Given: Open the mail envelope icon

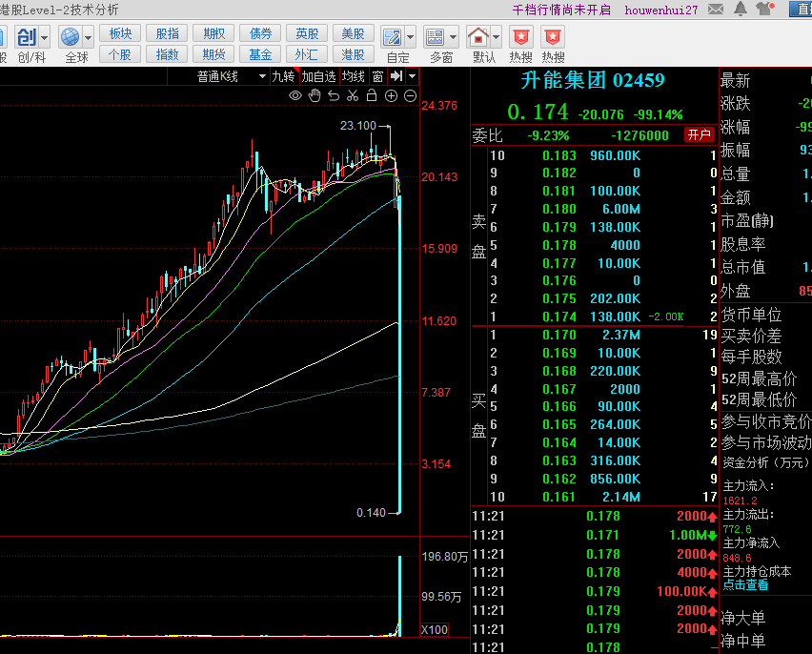Looking at the screenshot, I should coord(716,9).
